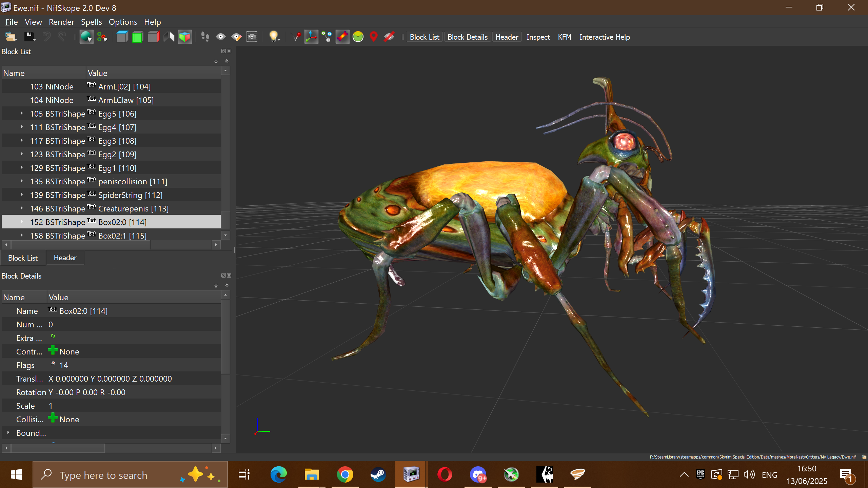Select the Top view blue cube icon
The width and height of the screenshot is (868, 488).
click(122, 37)
